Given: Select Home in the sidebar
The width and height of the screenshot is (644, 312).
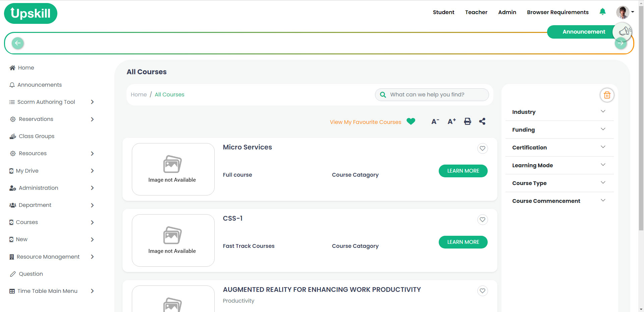Looking at the screenshot, I should (26, 68).
